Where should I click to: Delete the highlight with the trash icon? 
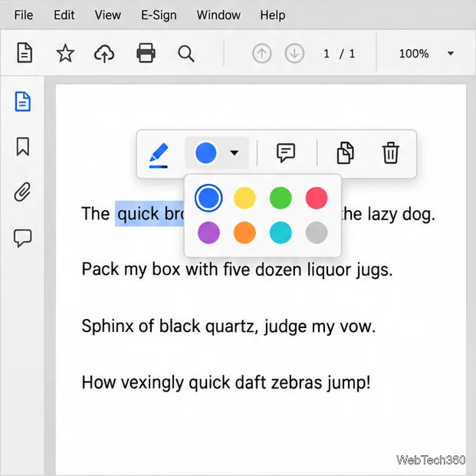[390, 153]
